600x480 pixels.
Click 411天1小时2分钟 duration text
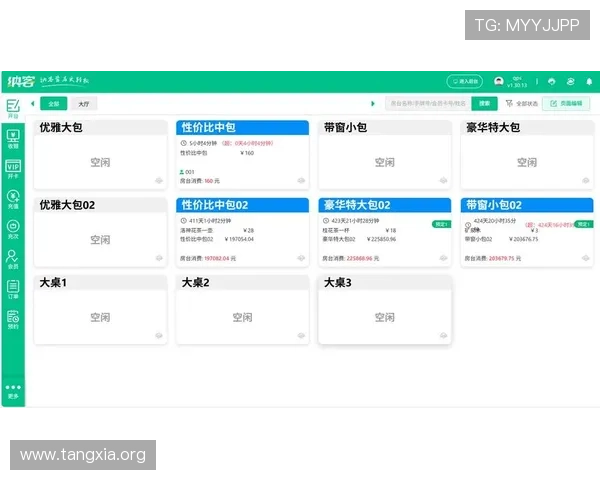(210, 221)
